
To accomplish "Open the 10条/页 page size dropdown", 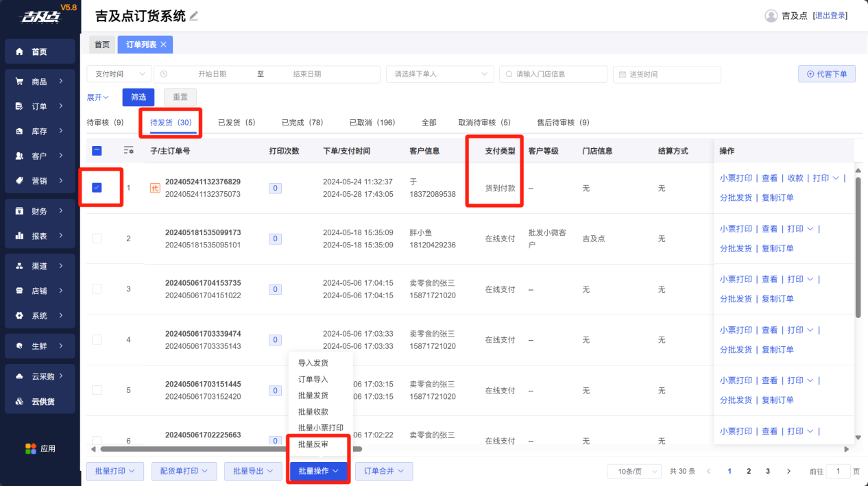I will click(x=634, y=471).
